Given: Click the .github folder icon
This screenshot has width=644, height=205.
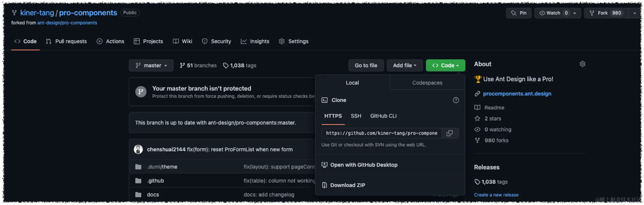Looking at the screenshot, I should [x=138, y=181].
